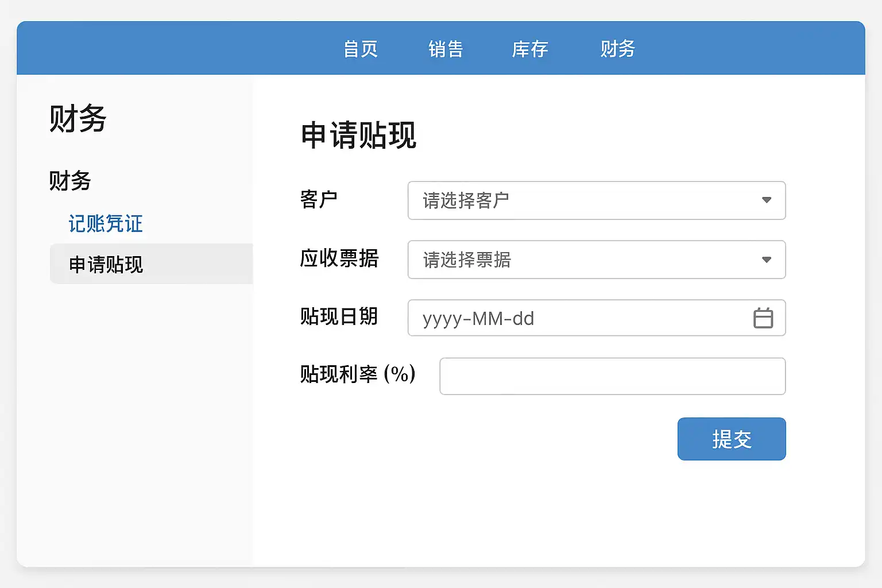Screen dimensions: 882x588
Task: Focus the 贴现利率 (%) input box
Action: point(612,377)
